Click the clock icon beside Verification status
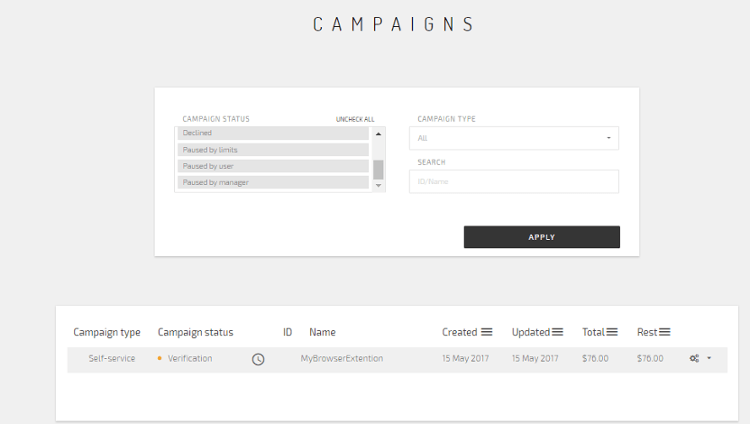750x424 pixels. (x=258, y=359)
